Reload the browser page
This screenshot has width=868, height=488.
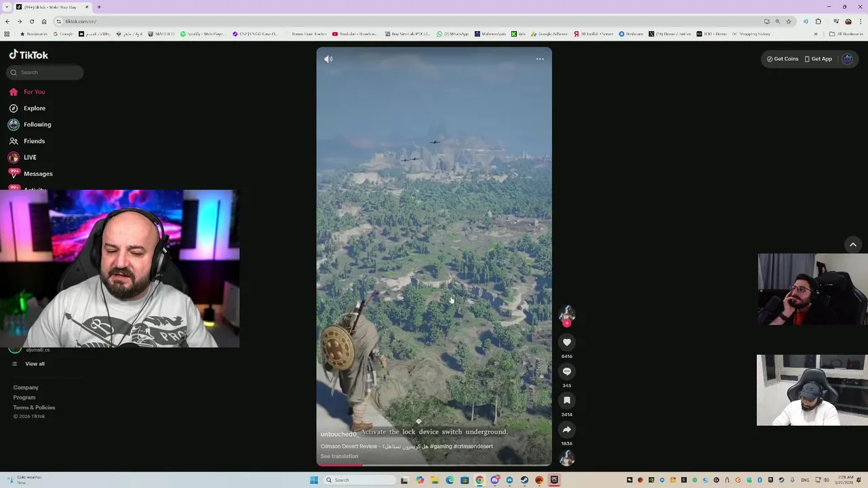coord(32,22)
